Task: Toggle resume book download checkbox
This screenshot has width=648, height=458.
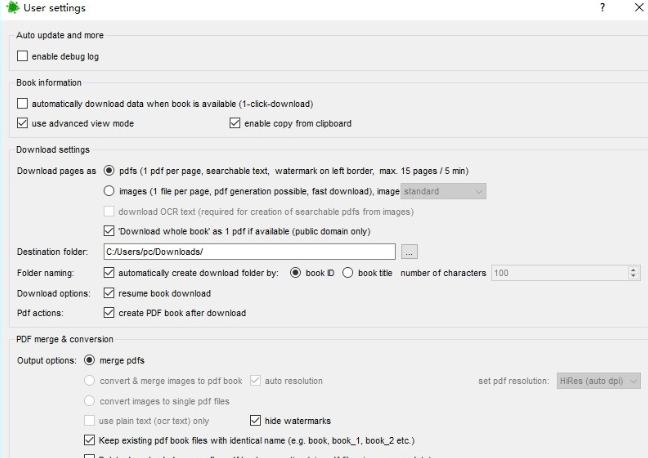Action: click(110, 293)
